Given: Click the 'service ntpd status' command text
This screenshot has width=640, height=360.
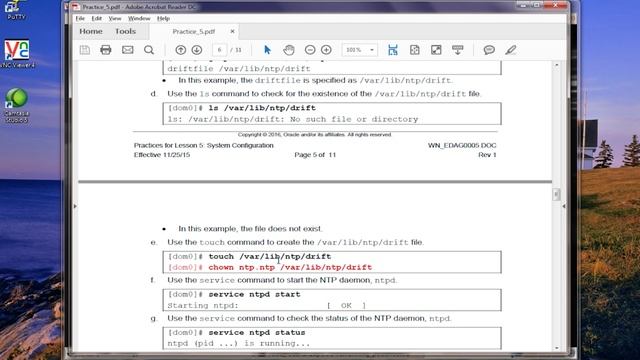Looking at the screenshot, I should coord(257,333).
